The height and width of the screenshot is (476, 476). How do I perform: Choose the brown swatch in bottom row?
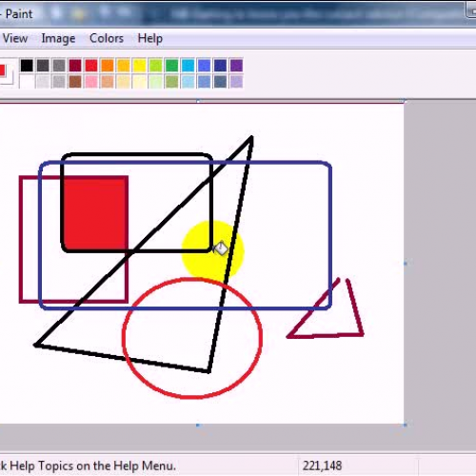click(75, 82)
